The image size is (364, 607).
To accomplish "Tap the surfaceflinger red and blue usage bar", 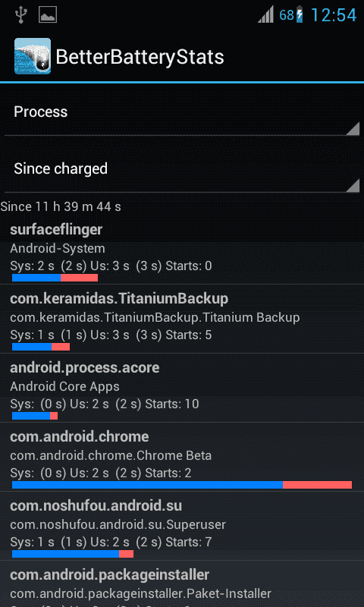I will [x=55, y=278].
